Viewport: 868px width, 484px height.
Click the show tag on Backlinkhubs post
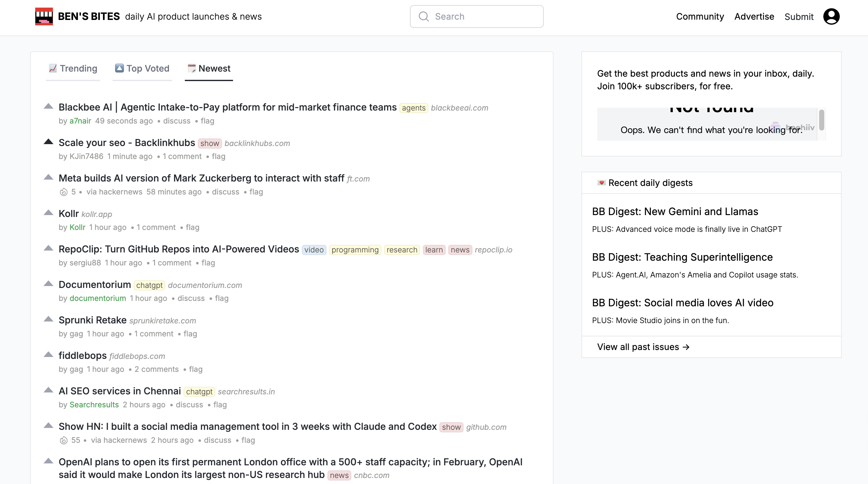point(210,143)
